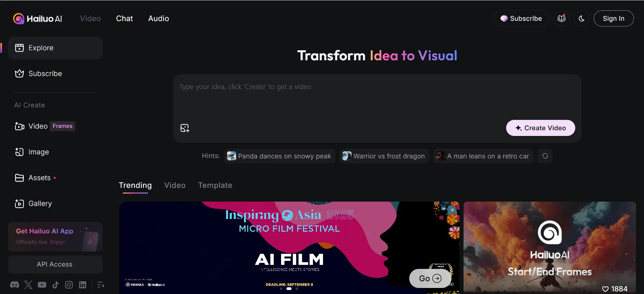The height and width of the screenshot is (294, 644).
Task: Open the tutorial book icon
Action: tap(561, 18)
